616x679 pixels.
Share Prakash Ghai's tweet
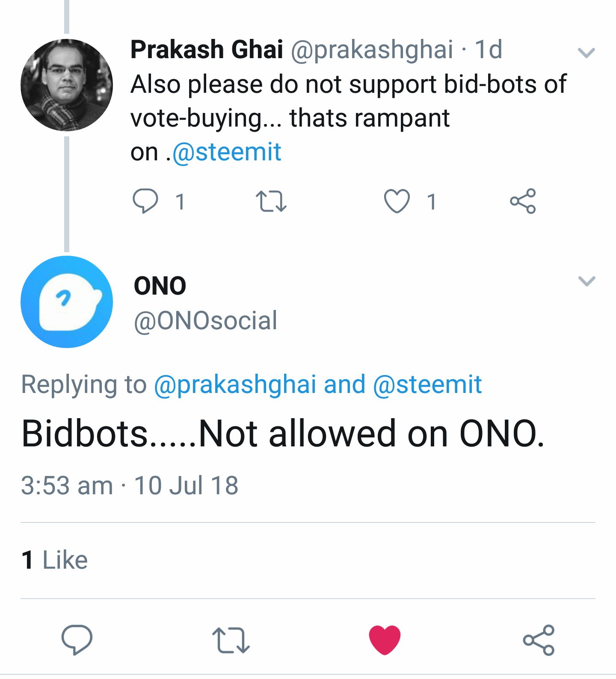pos(523,201)
